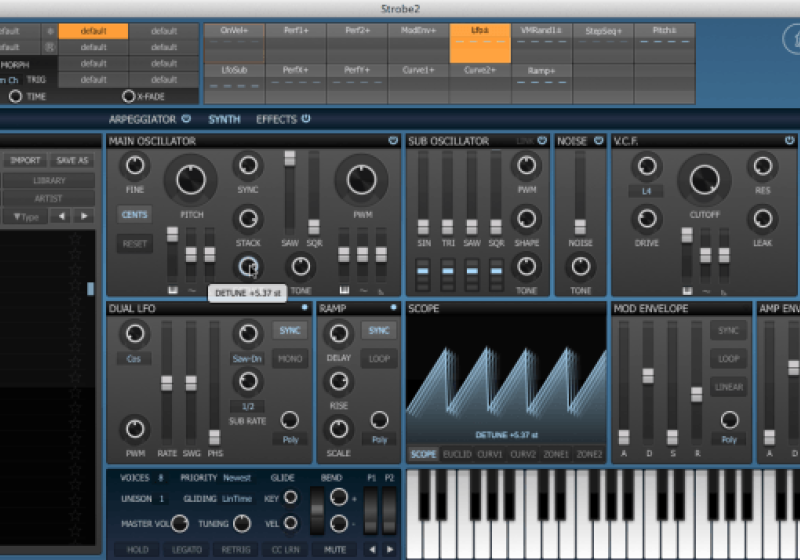Viewport: 800px width, 560px height.
Task: Click the Main Oscillator STACK knob
Action: tap(247, 218)
